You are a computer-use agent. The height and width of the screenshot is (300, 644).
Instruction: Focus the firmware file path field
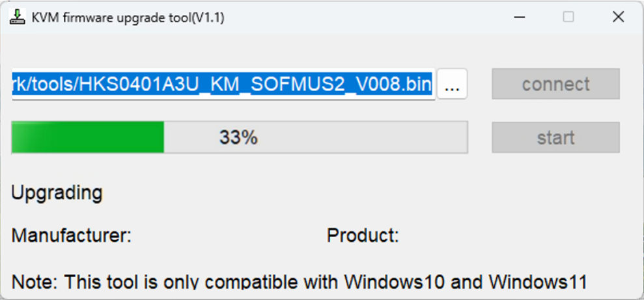[x=223, y=84]
